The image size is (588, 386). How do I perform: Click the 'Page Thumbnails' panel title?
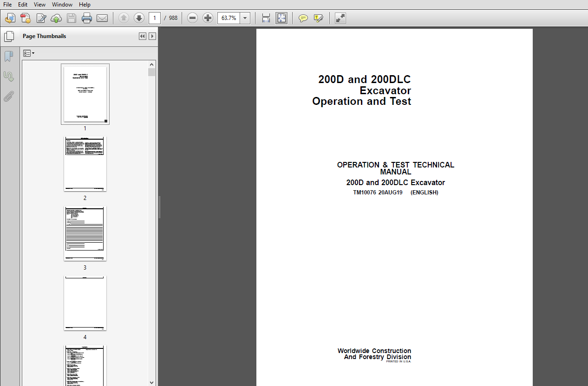pyautogui.click(x=44, y=36)
